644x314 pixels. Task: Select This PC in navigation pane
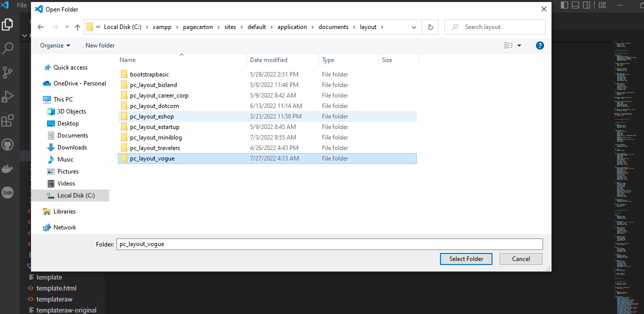point(62,99)
